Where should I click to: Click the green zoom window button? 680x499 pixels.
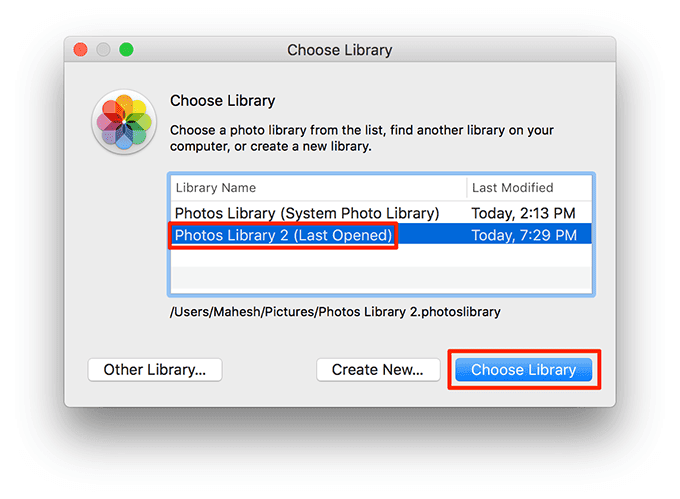[126, 49]
